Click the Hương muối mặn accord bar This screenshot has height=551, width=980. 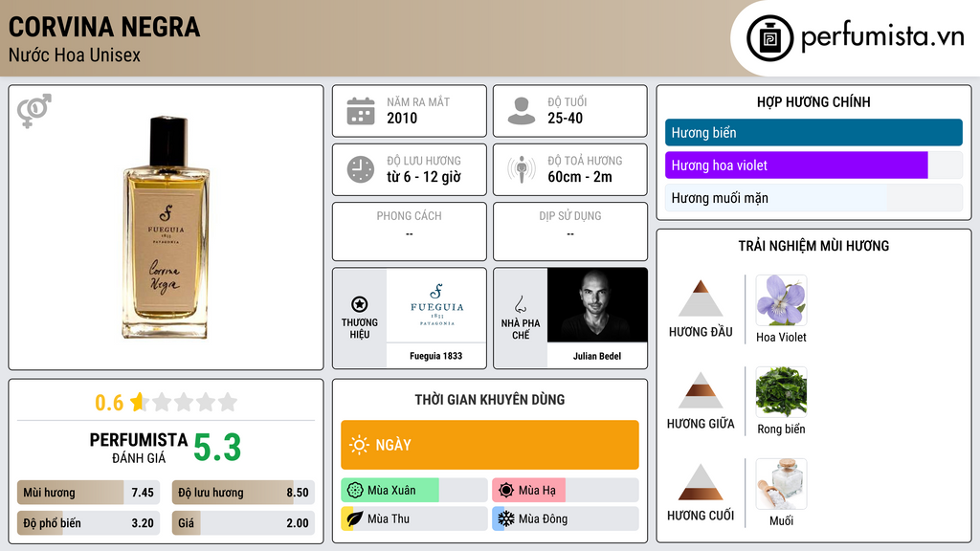813,198
